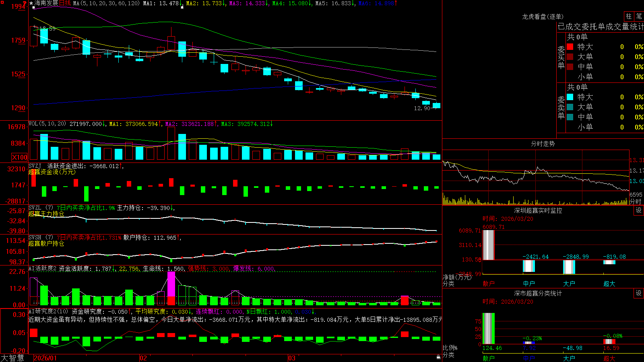Image resolution: width=644 pixels, height=362 pixels.
Task: Click the 海南发展 stock name
Action: tap(46, 3)
